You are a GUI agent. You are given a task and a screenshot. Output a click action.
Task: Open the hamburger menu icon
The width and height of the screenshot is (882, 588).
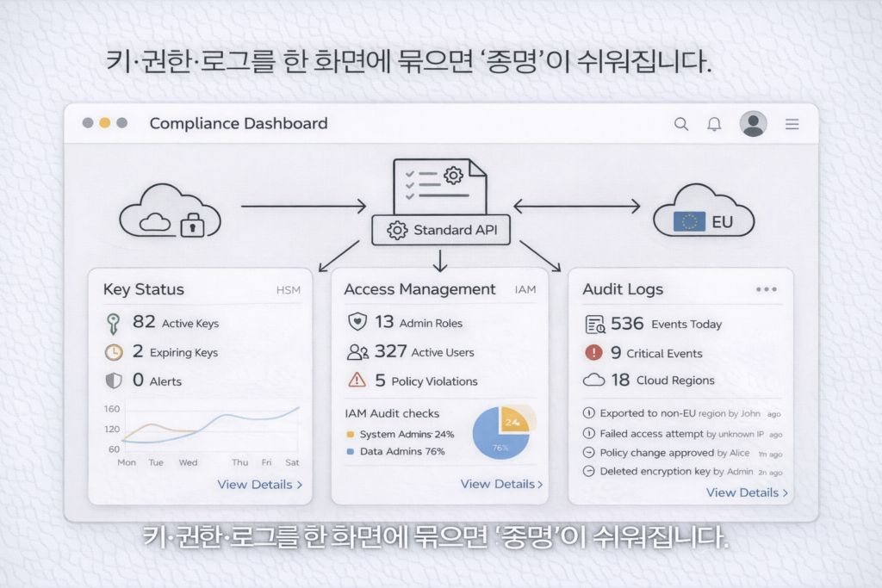[792, 124]
